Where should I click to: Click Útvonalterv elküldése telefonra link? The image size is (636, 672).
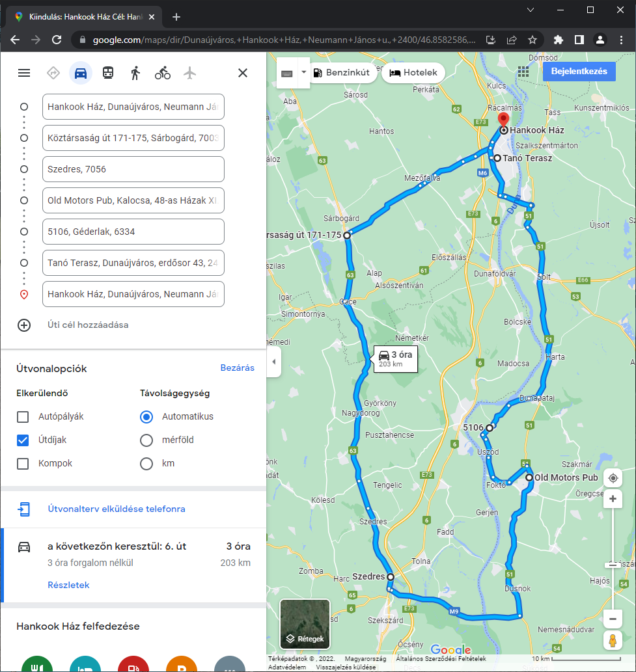[x=117, y=509]
